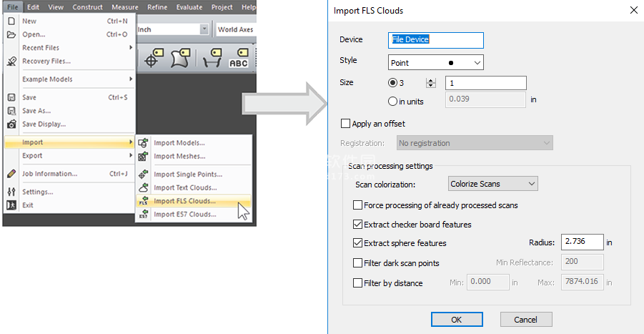Expand the Example Models submenu arrow
Screen dimensions: 644x334
[x=131, y=79]
